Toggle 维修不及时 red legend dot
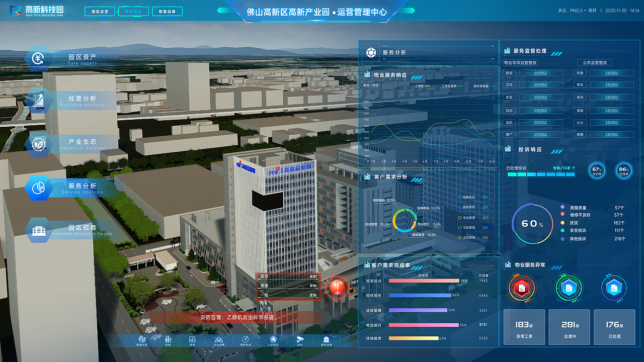The image size is (644, 362). pyautogui.click(x=562, y=215)
